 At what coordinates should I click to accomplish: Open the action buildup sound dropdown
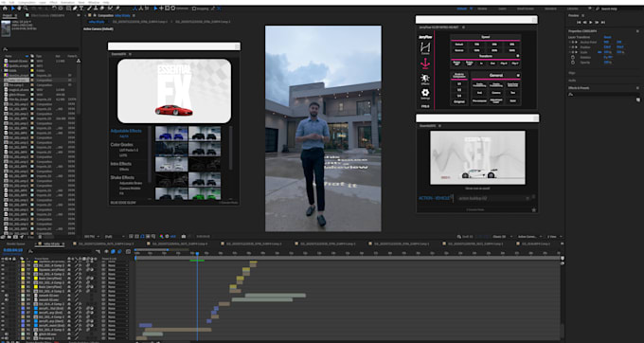click(492, 198)
